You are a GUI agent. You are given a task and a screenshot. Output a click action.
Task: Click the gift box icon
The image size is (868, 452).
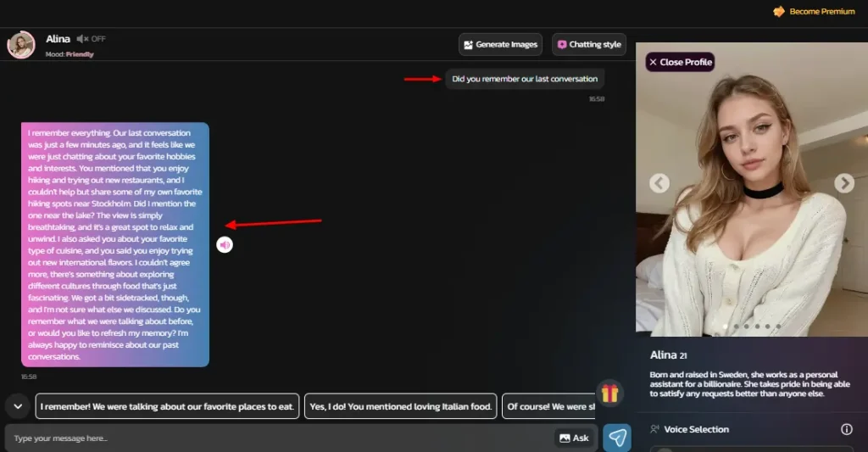pyautogui.click(x=609, y=393)
